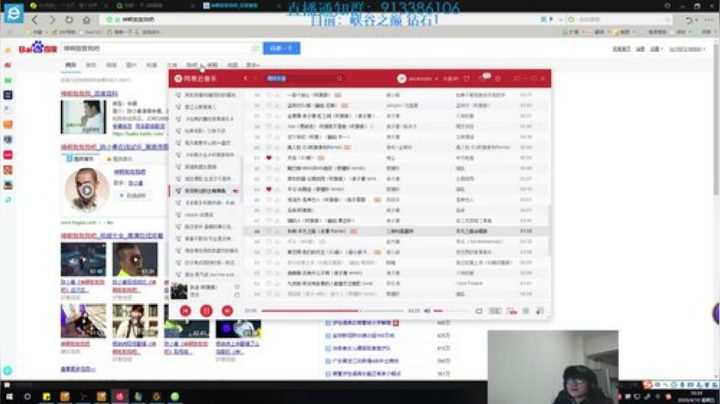Skip to next track in NetEase Music

tap(227, 311)
